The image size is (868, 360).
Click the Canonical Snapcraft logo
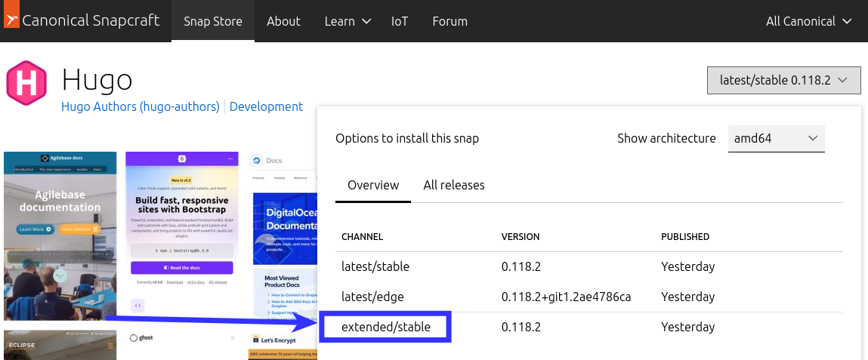(x=82, y=21)
